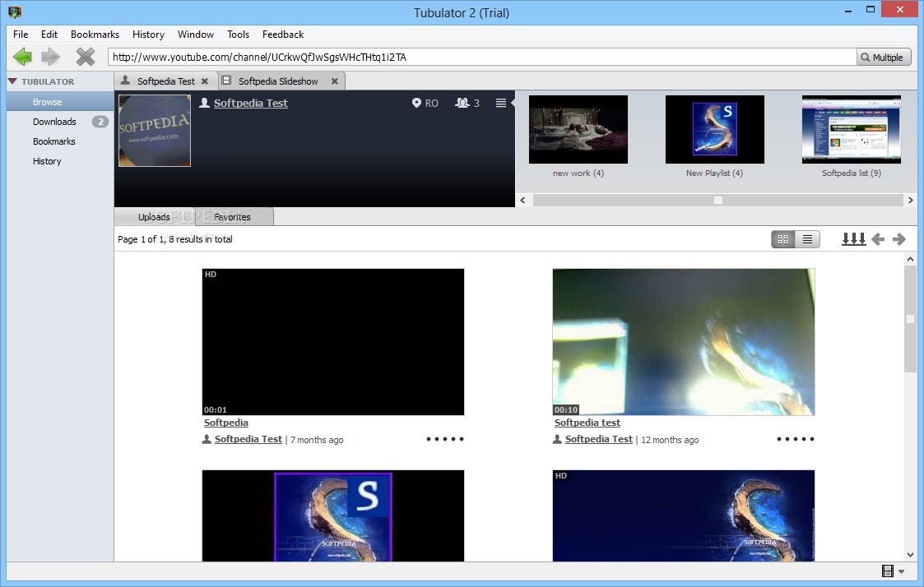Go to the previous results page arrow
Image resolution: width=924 pixels, height=587 pixels.
pos(878,239)
